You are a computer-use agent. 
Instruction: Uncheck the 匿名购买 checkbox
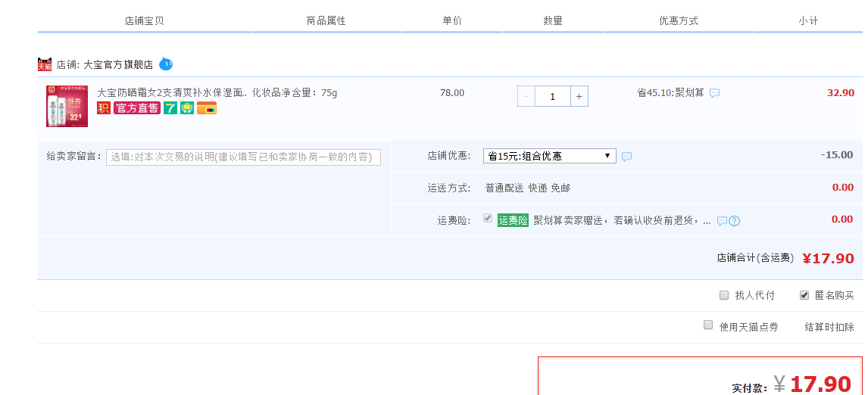pos(804,295)
